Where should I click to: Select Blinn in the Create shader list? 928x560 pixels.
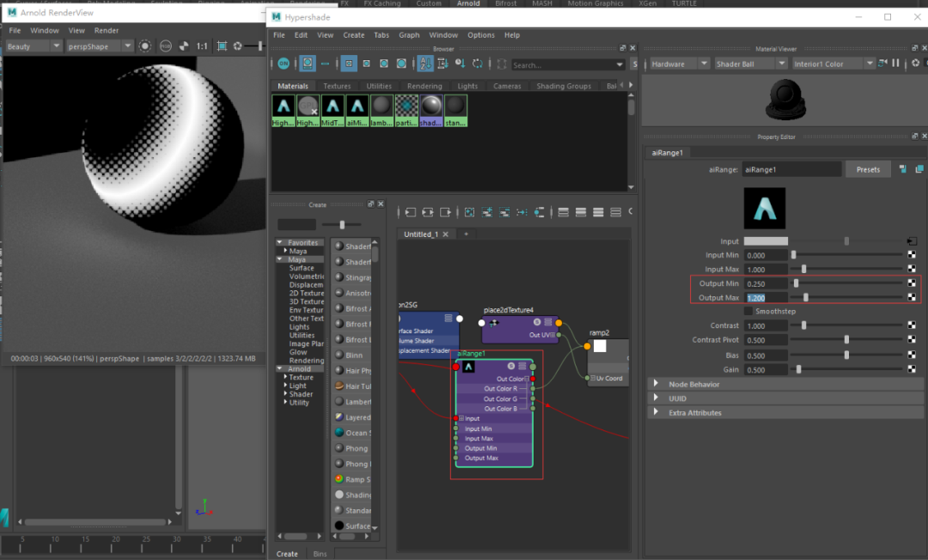(x=353, y=355)
